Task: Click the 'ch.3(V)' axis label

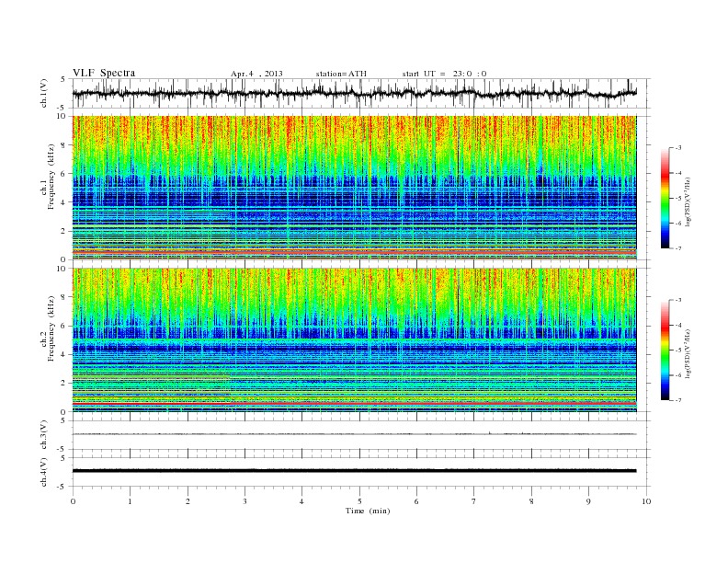Action: point(44,435)
